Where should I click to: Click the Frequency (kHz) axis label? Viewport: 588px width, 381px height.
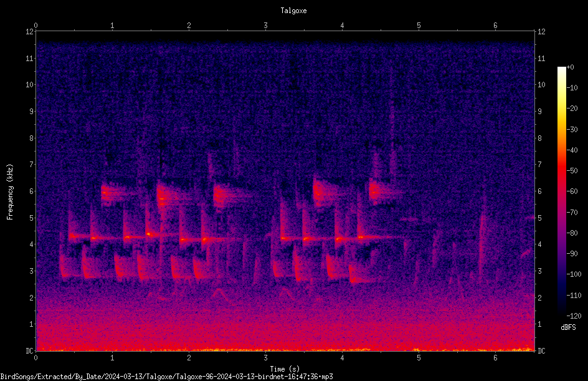[10, 192]
